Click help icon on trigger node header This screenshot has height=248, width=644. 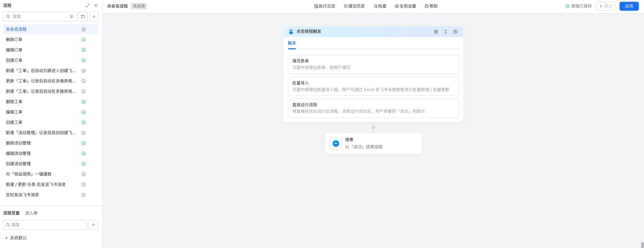tap(455, 32)
